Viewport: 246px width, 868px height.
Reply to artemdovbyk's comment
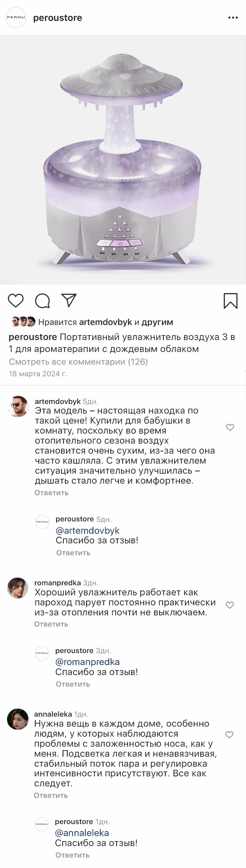coord(52,493)
